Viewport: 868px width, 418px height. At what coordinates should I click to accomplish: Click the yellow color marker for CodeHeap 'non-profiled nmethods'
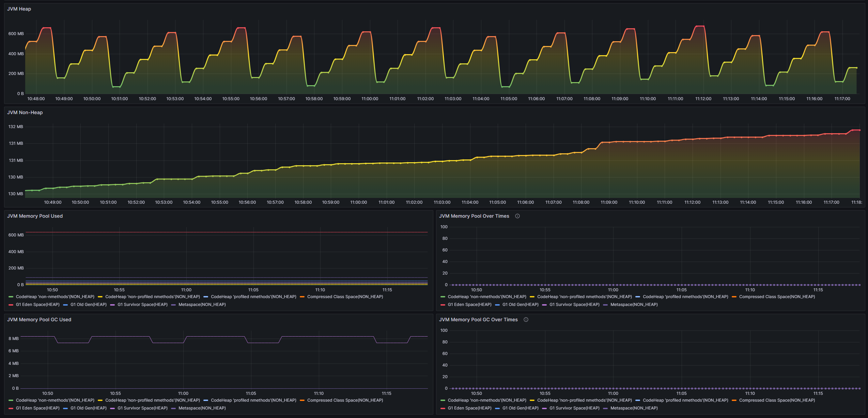[100, 297]
